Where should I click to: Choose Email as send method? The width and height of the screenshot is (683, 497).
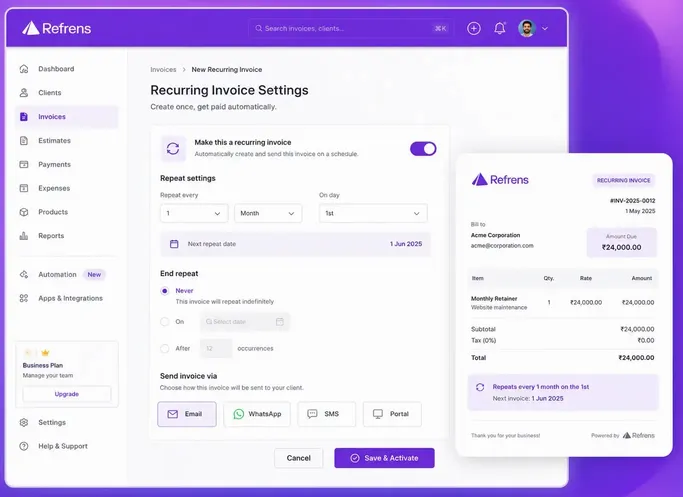pos(187,414)
